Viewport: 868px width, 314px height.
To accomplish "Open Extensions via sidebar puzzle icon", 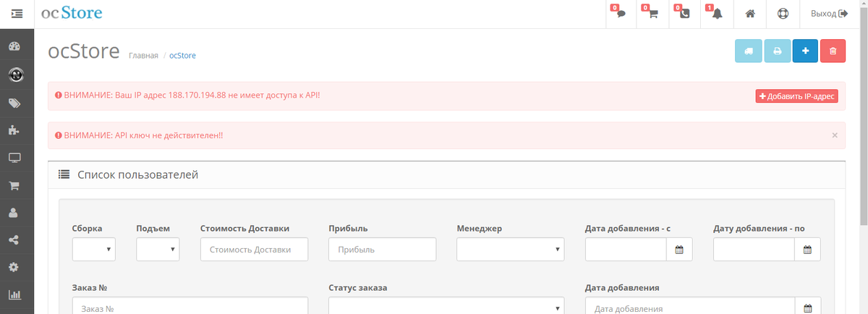I will coord(14,130).
